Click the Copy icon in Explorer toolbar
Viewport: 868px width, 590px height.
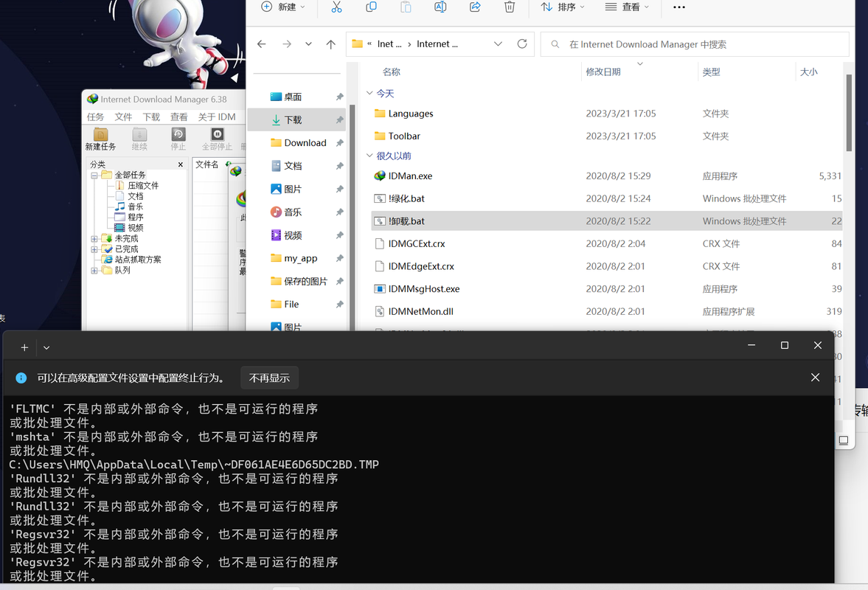[x=372, y=7]
